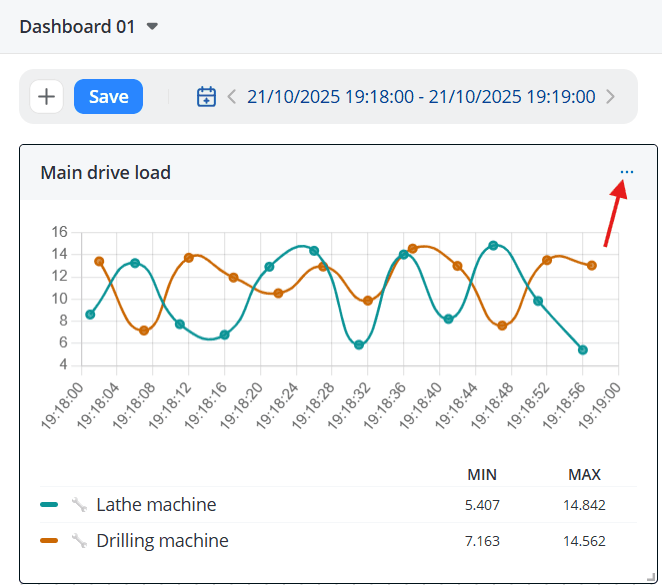Click Drilling machine max value 14.562
Image resolution: width=662 pixels, height=588 pixels.
pyautogui.click(x=584, y=541)
